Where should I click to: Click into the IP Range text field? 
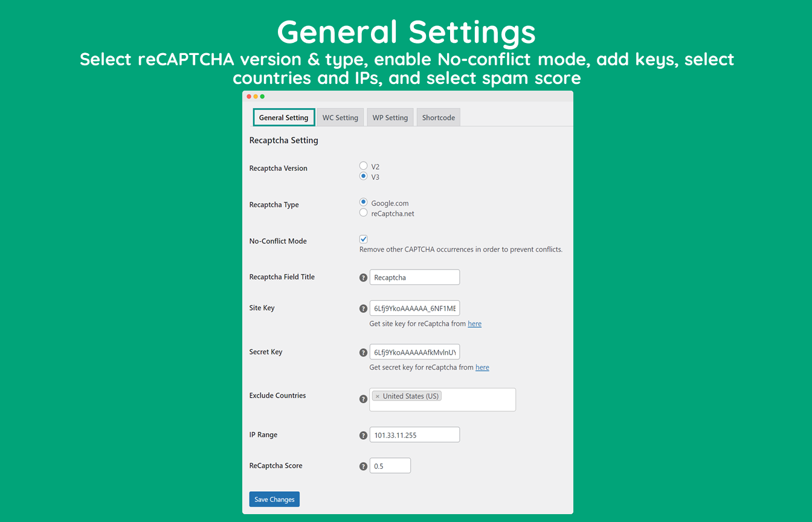[x=414, y=435]
